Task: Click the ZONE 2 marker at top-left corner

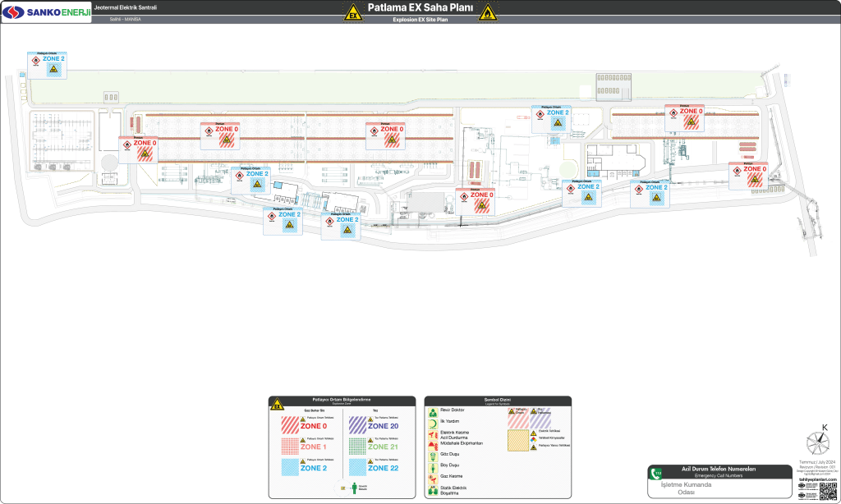Action: pyautogui.click(x=47, y=65)
